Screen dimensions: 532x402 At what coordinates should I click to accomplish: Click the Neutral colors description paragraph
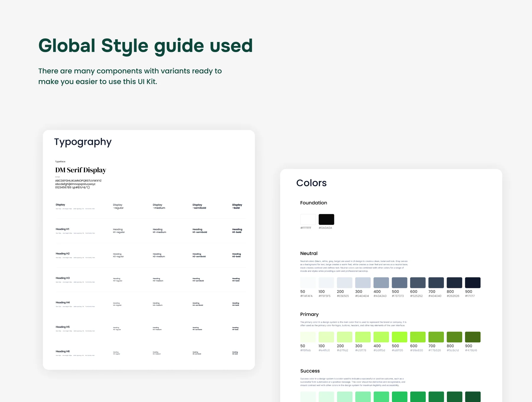coord(354,266)
